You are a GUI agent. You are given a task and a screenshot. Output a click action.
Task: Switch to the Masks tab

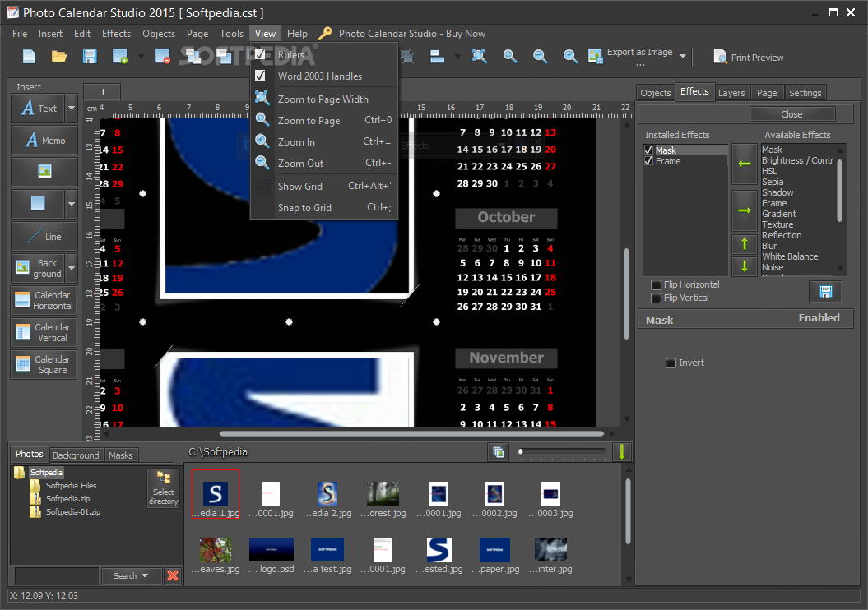[121, 455]
